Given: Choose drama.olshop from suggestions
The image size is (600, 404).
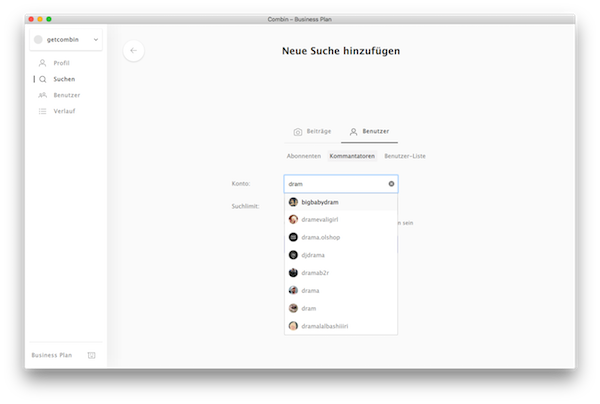Looking at the screenshot, I should [x=341, y=237].
